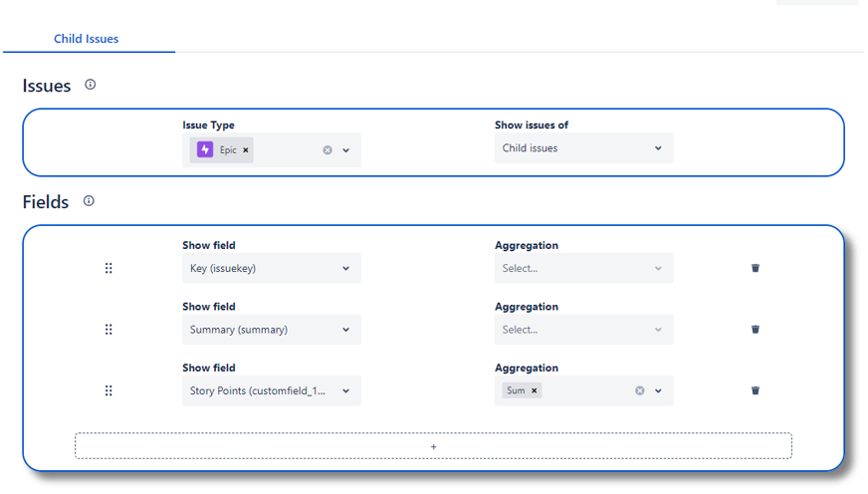Click drag handle of Story Points row
The image size is (868, 494).
(108, 390)
